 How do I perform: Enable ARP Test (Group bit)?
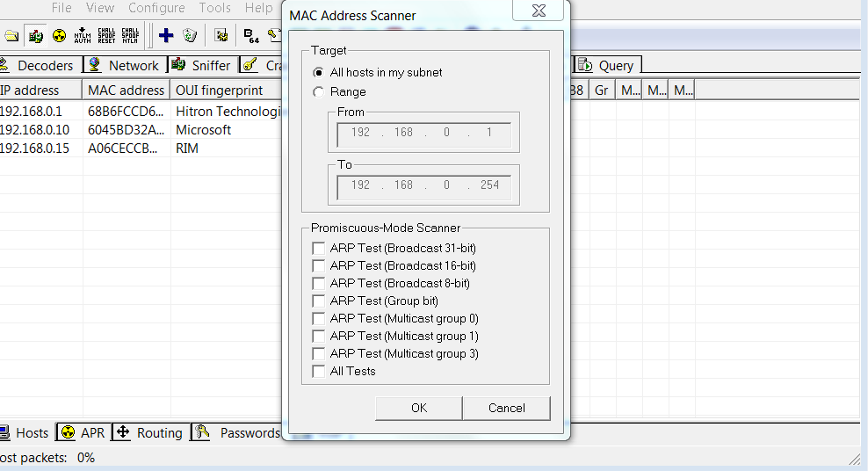[x=318, y=301]
